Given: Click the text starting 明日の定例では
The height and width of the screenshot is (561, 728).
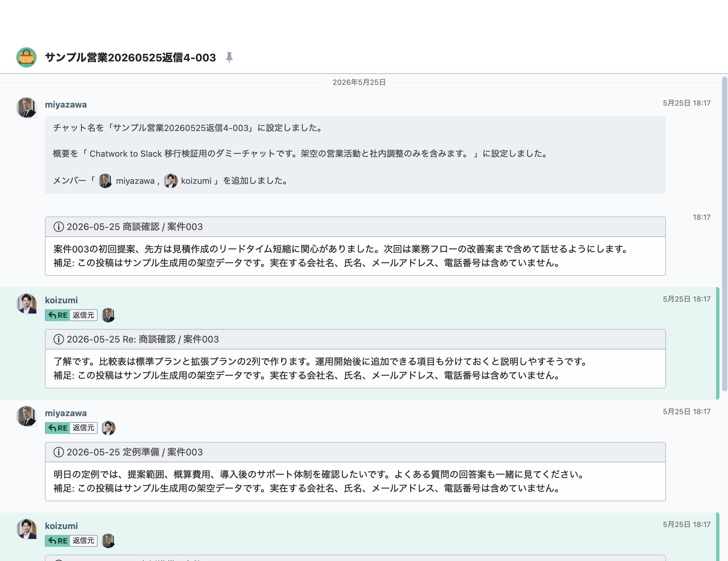Looking at the screenshot, I should click(320, 474).
